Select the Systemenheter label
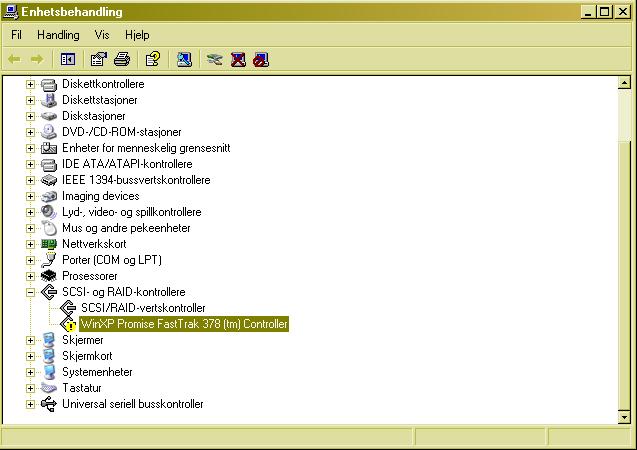Image resolution: width=637 pixels, height=450 pixels. click(x=97, y=372)
